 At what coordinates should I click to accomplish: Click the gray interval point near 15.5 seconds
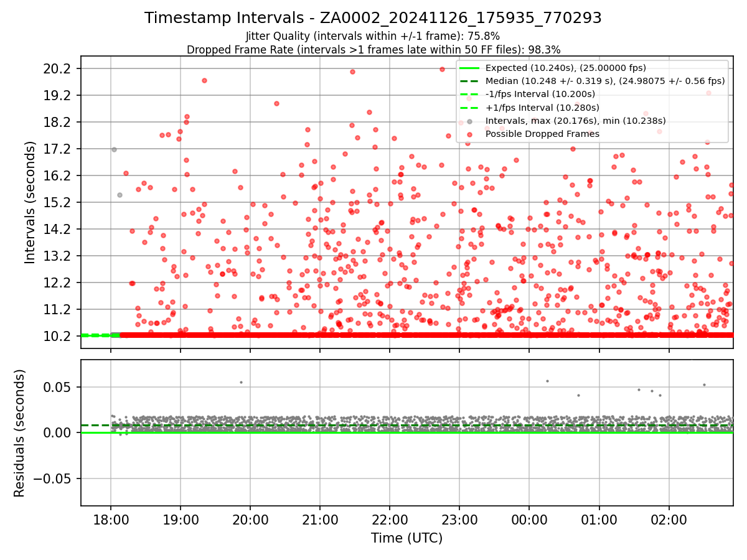pos(120,195)
